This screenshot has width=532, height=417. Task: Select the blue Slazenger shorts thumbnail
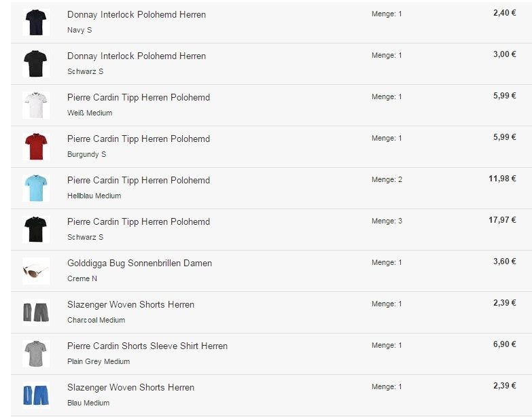[x=35, y=395]
